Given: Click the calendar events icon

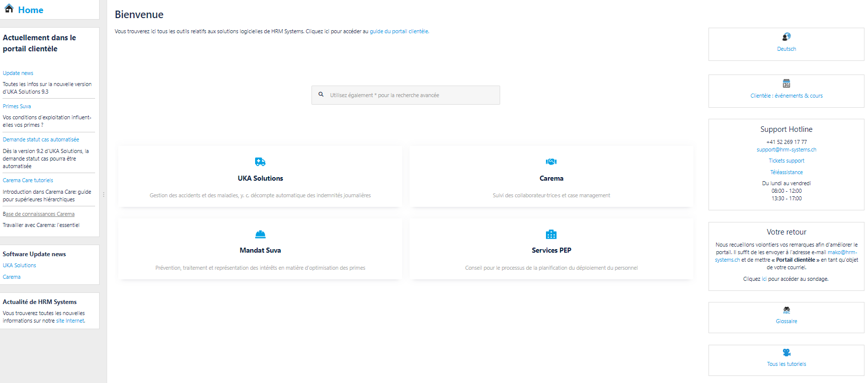Looking at the screenshot, I should (x=786, y=83).
